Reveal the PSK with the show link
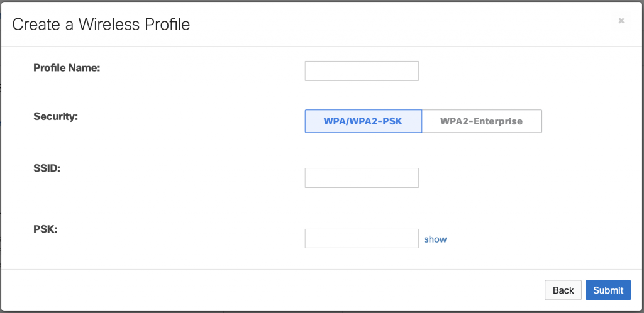644x313 pixels. pyautogui.click(x=435, y=239)
